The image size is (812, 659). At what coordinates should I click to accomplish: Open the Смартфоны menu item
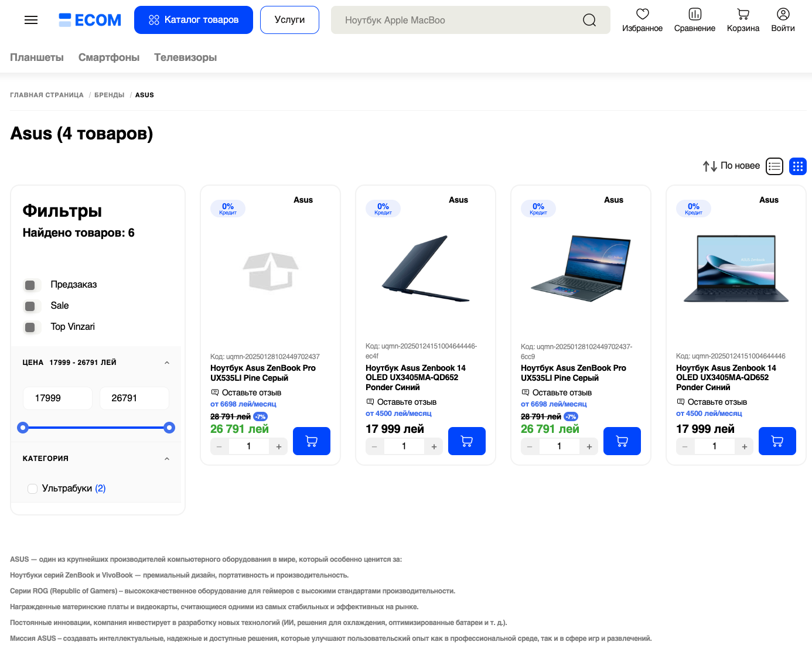coord(109,57)
